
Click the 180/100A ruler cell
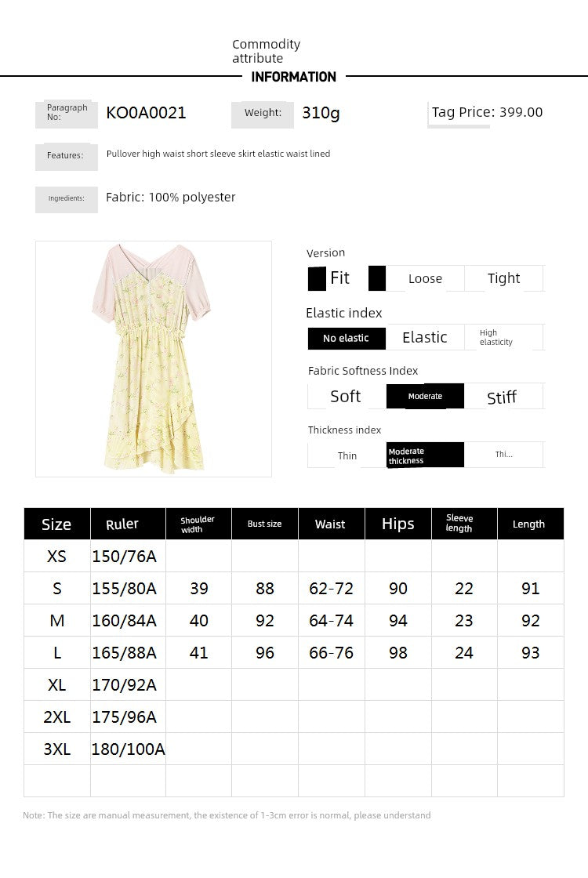tap(129, 749)
